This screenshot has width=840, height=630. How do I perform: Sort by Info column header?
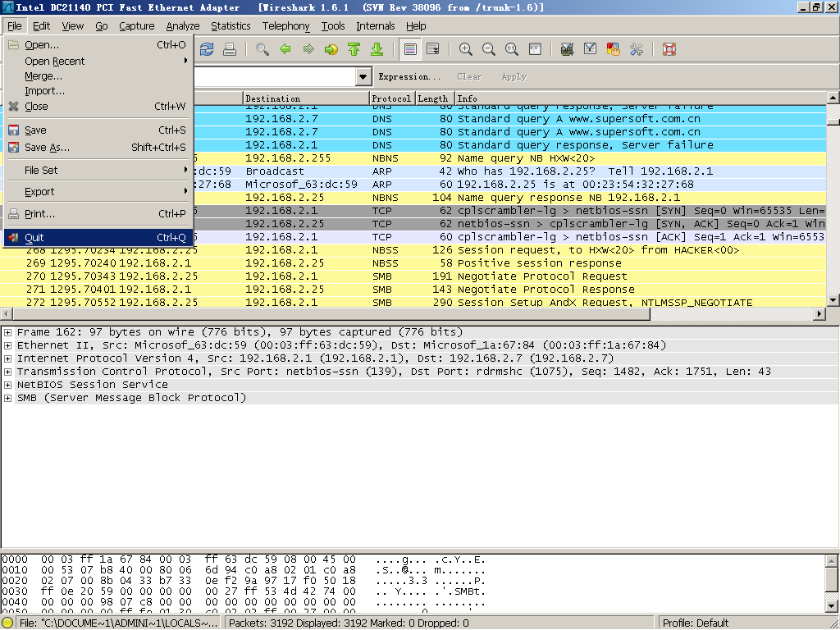(640, 98)
